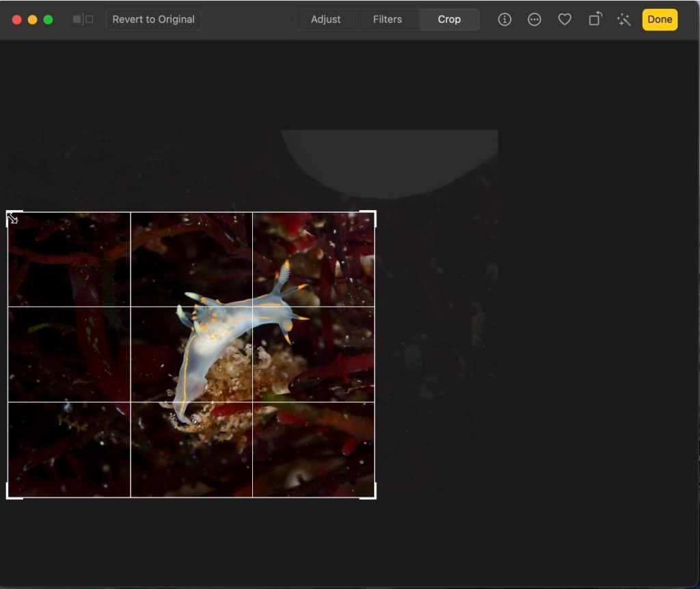Click Revert to Original
Image resolution: width=700 pixels, height=589 pixels.
(x=153, y=19)
